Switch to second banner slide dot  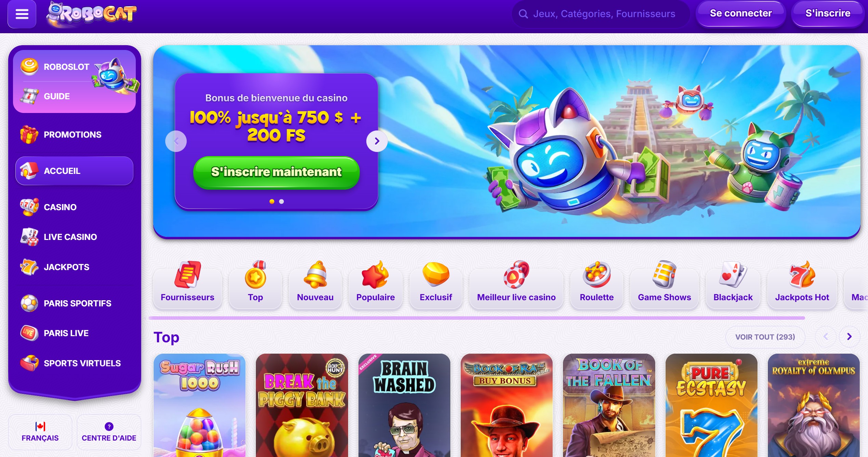[281, 202]
